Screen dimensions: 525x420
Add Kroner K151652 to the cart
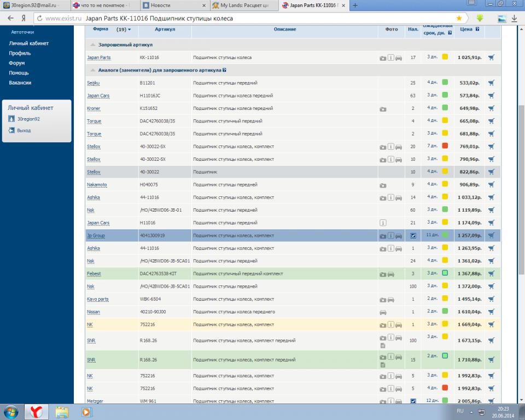pos(491,108)
